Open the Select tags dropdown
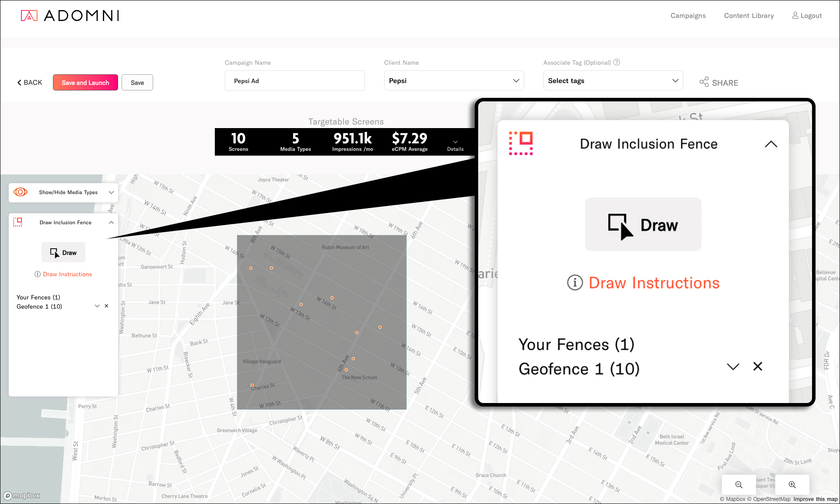 612,80
